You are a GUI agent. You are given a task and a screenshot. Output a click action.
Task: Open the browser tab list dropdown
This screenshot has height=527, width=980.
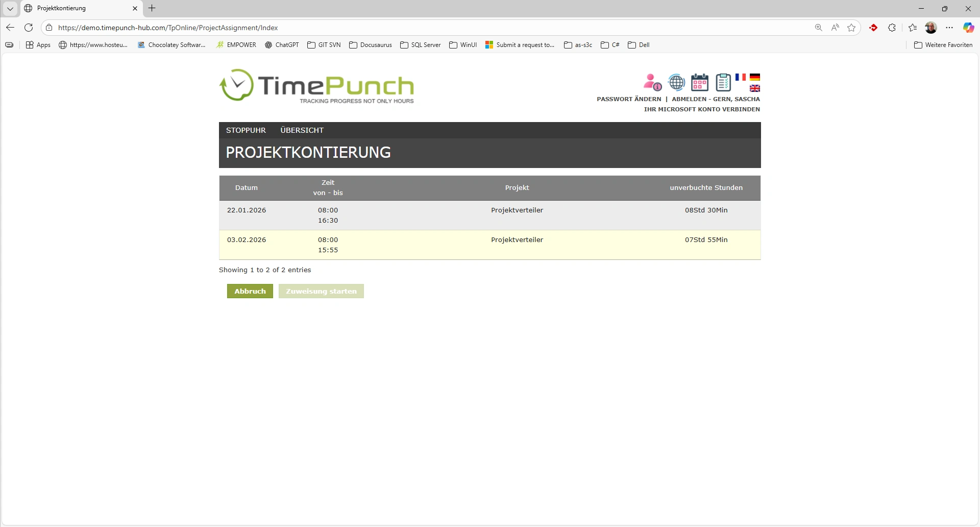coord(10,9)
